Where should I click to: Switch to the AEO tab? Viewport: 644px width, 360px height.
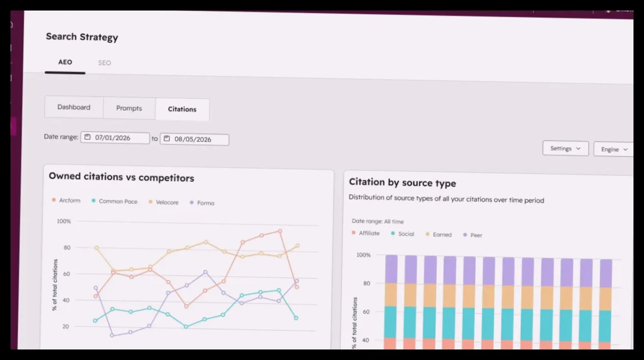tap(65, 62)
